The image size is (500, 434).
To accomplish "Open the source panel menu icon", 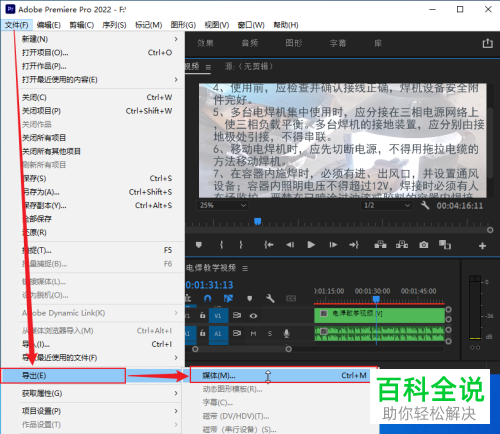I will (x=208, y=67).
